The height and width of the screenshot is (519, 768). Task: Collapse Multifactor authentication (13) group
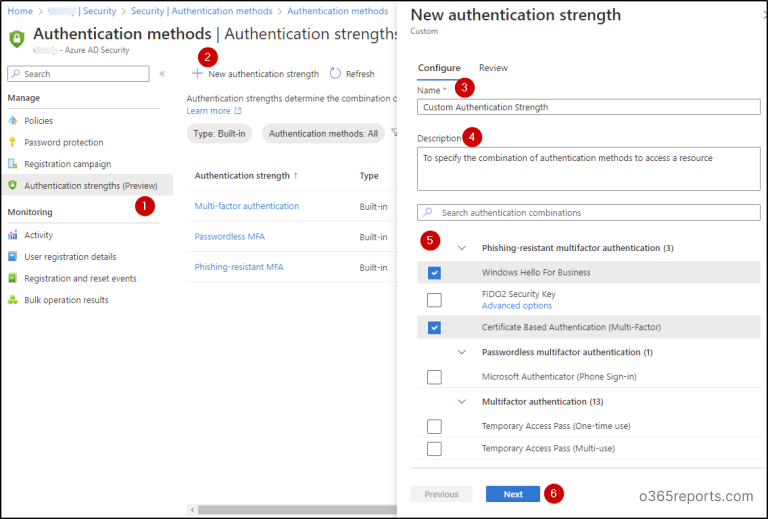click(461, 401)
